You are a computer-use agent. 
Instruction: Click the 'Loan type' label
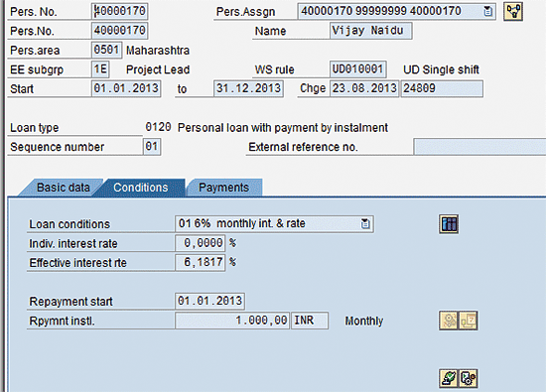coord(35,128)
